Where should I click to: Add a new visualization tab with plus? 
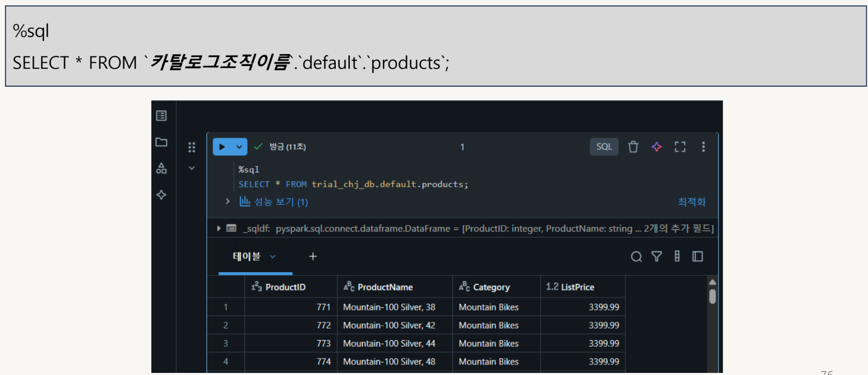(x=313, y=256)
